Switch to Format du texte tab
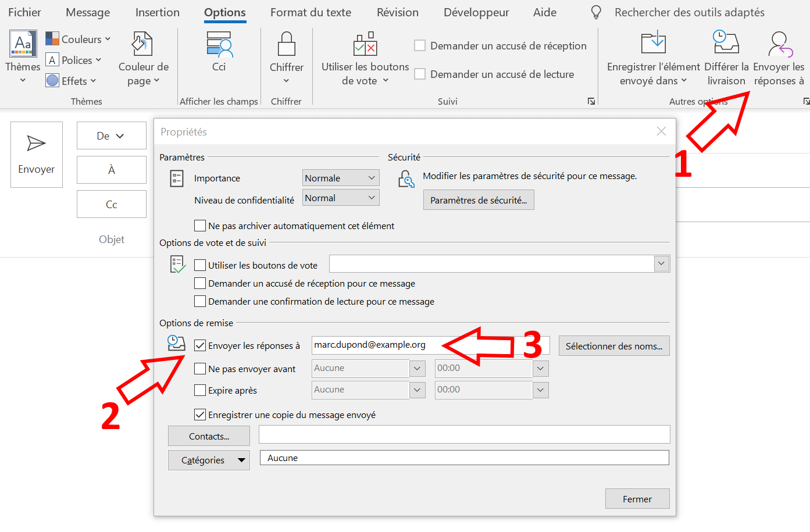 tap(311, 12)
